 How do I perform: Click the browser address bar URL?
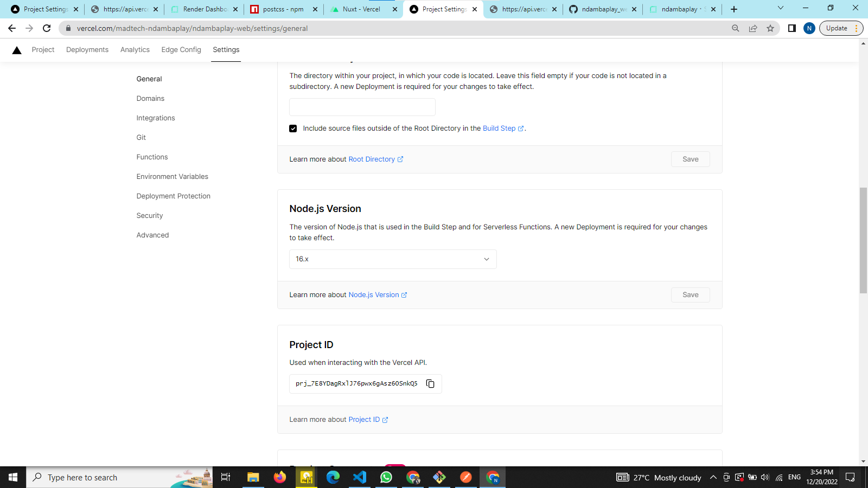click(x=192, y=28)
